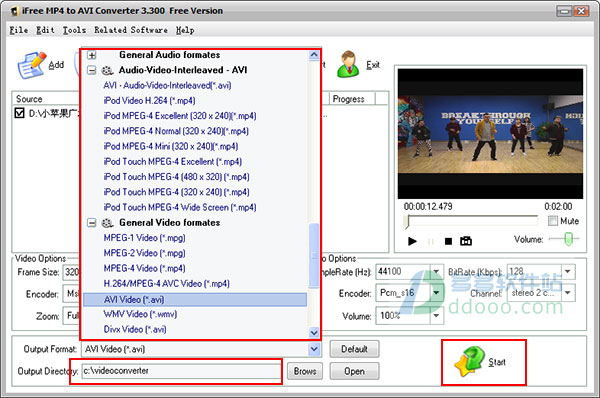The width and height of the screenshot is (600, 398).
Task: Click the Exit toolbar icon
Action: point(348,64)
